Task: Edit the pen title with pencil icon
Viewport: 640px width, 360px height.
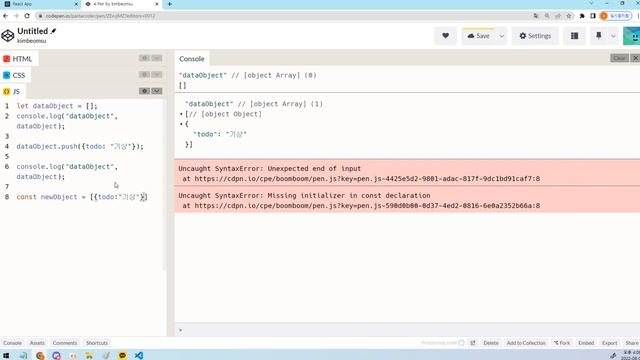Action: click(53, 31)
